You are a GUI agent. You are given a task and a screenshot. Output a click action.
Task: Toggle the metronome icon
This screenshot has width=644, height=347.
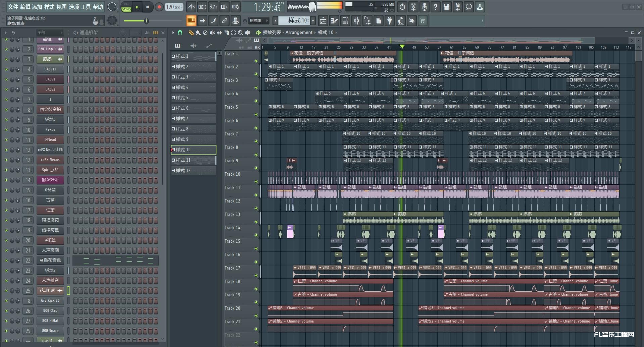tap(191, 7)
